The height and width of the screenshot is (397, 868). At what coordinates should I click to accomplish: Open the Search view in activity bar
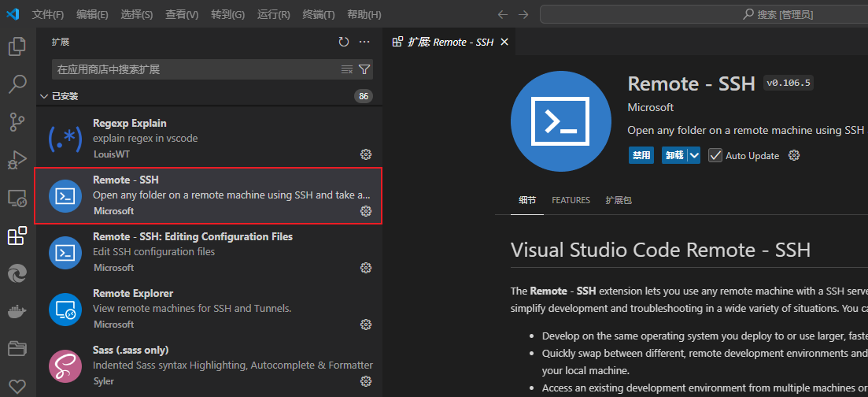pyautogui.click(x=17, y=84)
